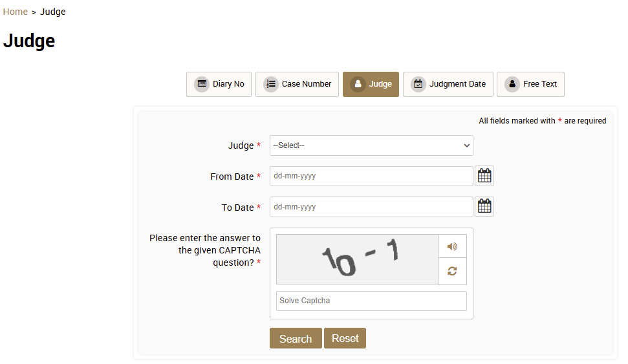The height and width of the screenshot is (364, 628).
Task: Go to Home breadcrumb link
Action: [x=16, y=12]
